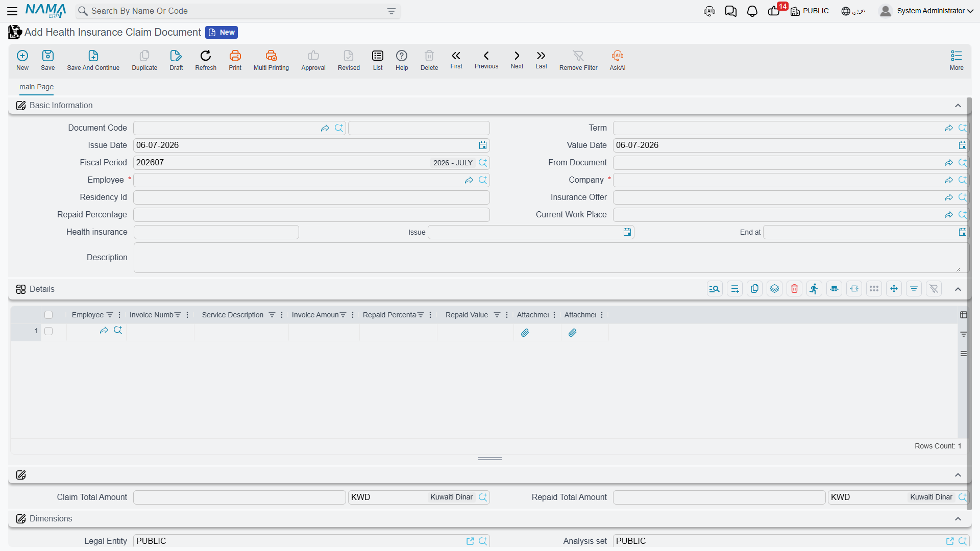980x551 pixels.
Task: Click the Approval toolbar icon
Action: point(313,60)
